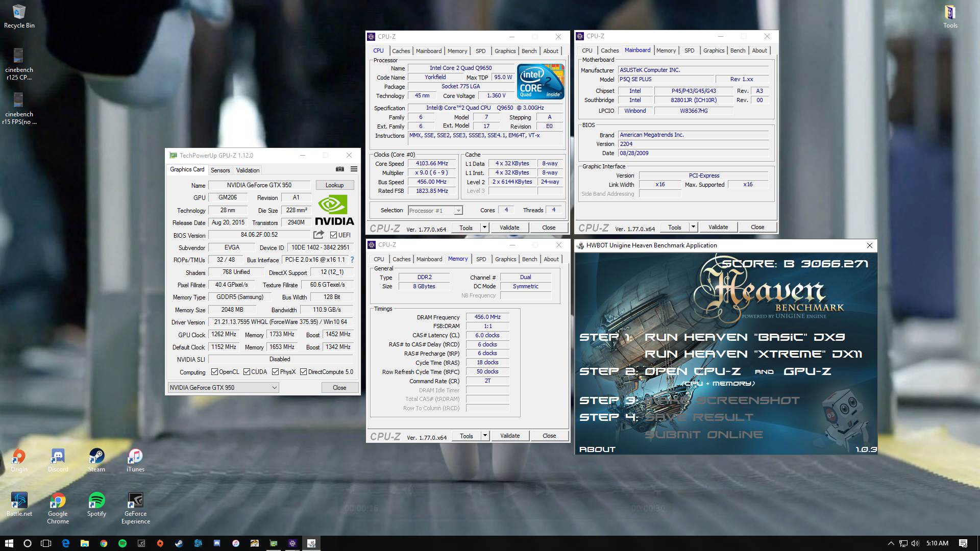Screen dimensions: 980x551
Task: Open About tab in the CPU-Z Mainboard window
Action: [x=759, y=51]
